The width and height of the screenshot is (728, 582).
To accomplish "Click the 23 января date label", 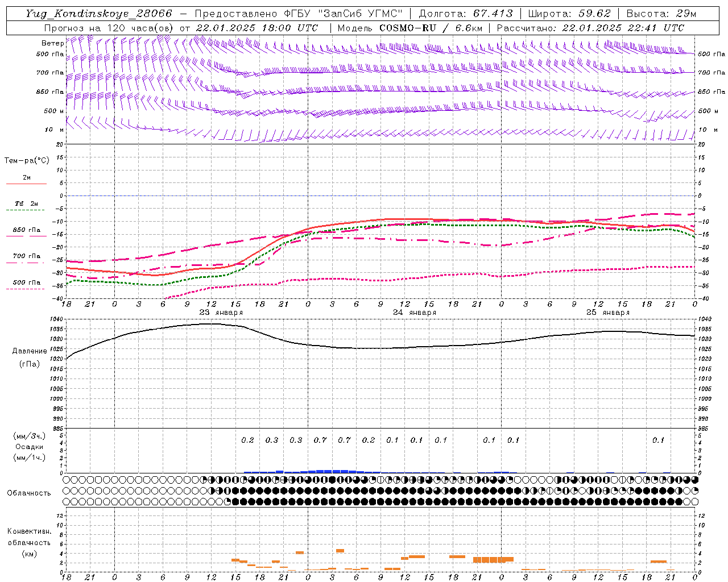I will [221, 313].
